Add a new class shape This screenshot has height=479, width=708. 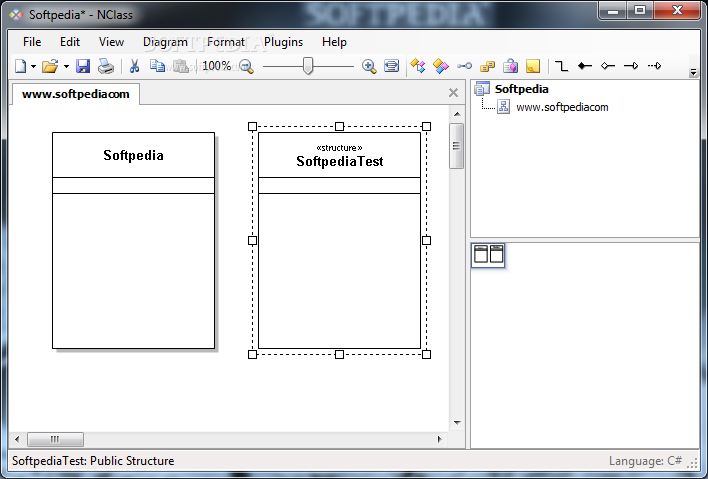click(418, 66)
